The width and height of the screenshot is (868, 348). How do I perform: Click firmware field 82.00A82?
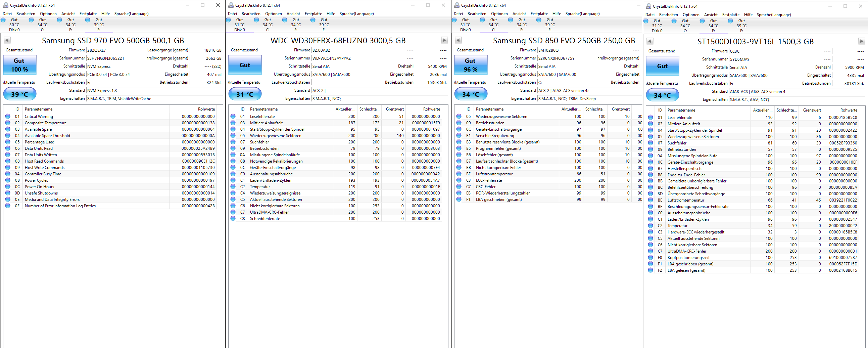341,50
